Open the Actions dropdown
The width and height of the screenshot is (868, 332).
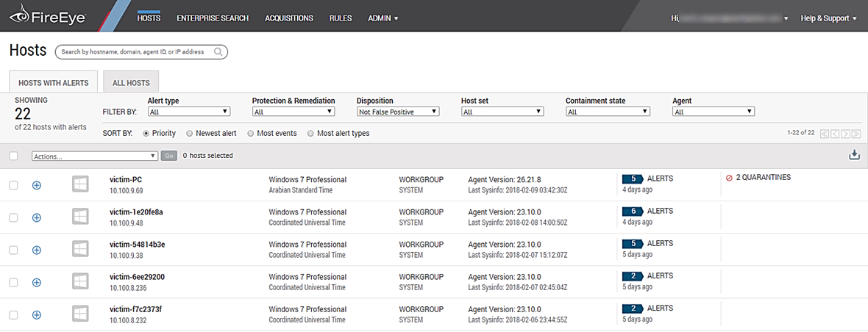point(95,156)
